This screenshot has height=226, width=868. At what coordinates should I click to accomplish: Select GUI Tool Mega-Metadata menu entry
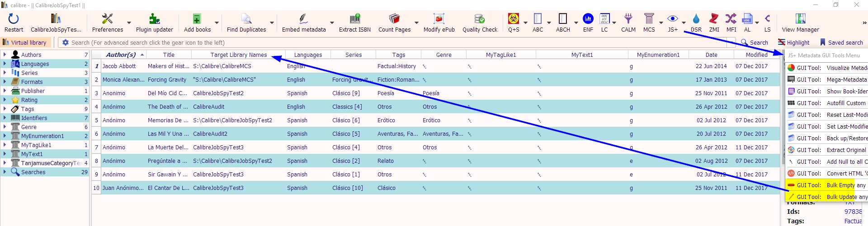pyautogui.click(x=827, y=79)
